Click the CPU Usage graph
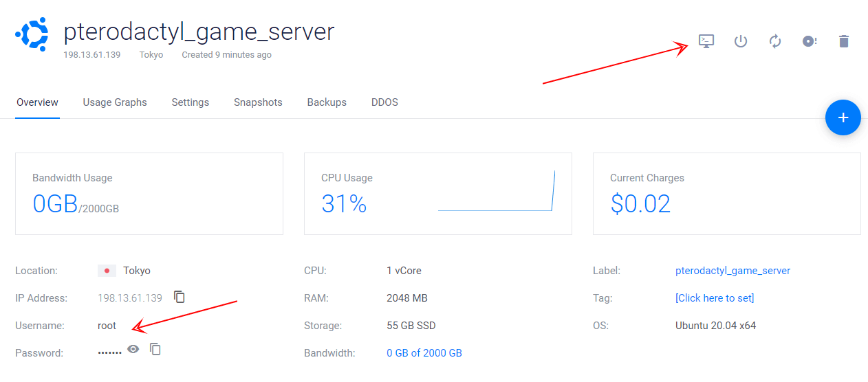Screen dimensions: 868x382 (496, 192)
